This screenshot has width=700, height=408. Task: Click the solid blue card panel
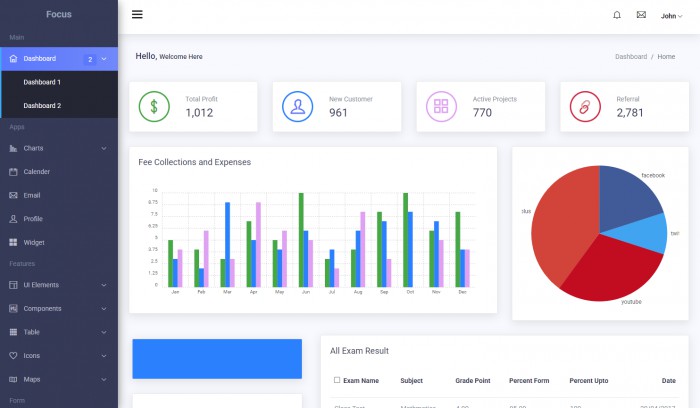[x=217, y=358]
